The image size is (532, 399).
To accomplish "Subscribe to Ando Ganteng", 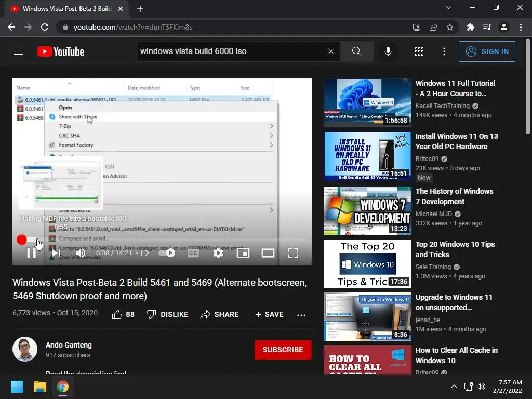I will tap(283, 350).
